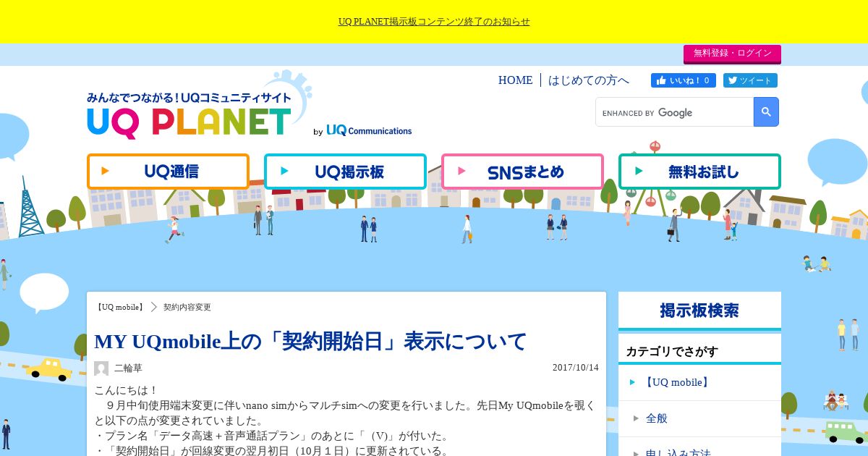Click the 契約内容変更 breadcrumb link
This screenshot has height=456, width=868.
187,307
